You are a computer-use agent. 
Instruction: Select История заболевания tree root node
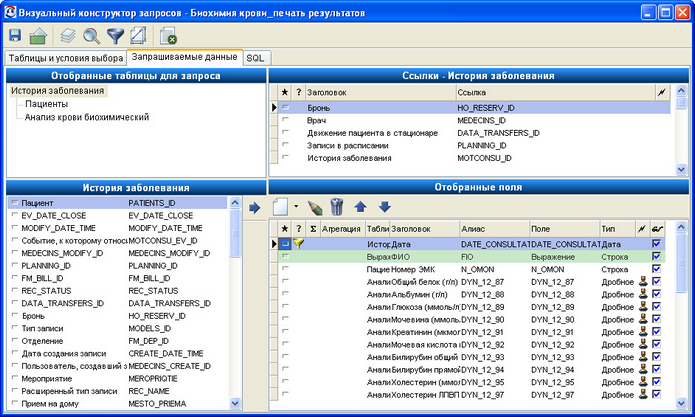58,90
